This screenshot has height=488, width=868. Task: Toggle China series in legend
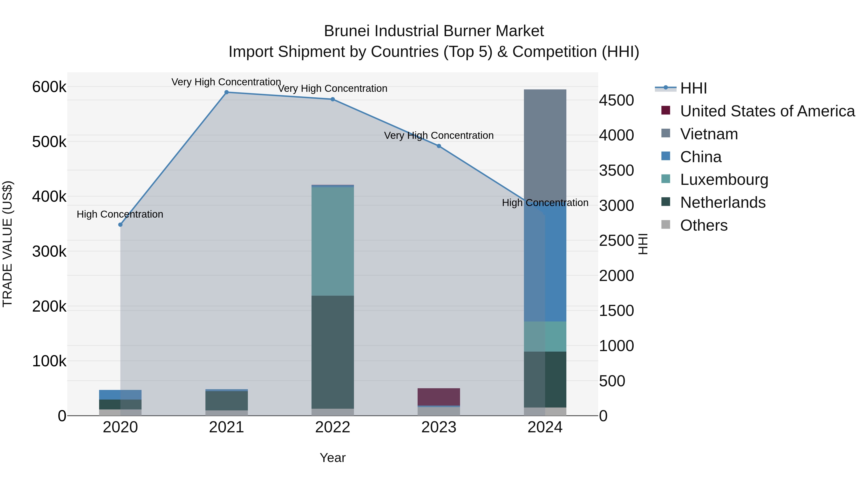[691, 157]
